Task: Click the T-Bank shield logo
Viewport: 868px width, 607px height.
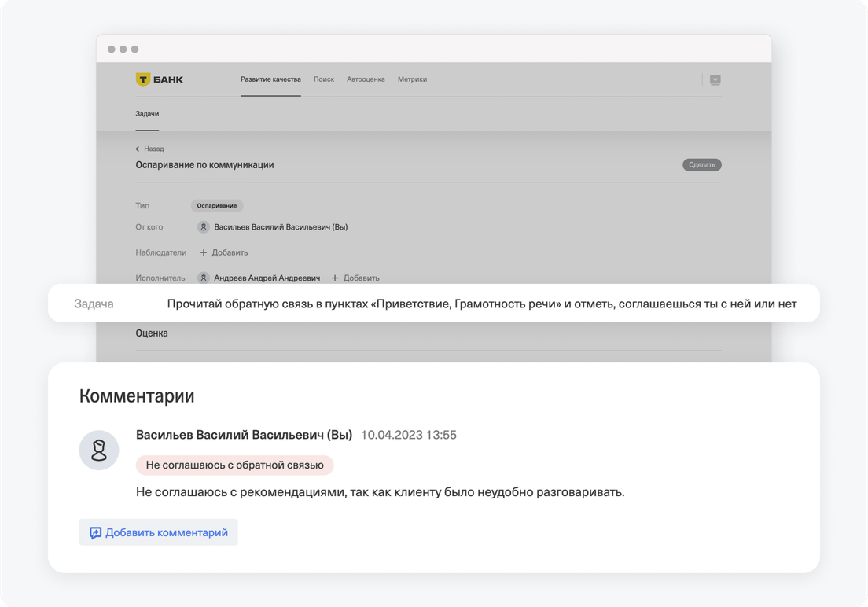Action: pos(142,79)
